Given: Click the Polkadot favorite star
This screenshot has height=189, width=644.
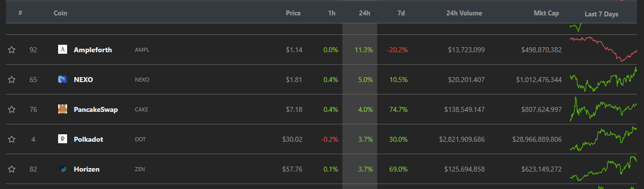Looking at the screenshot, I should [x=12, y=139].
